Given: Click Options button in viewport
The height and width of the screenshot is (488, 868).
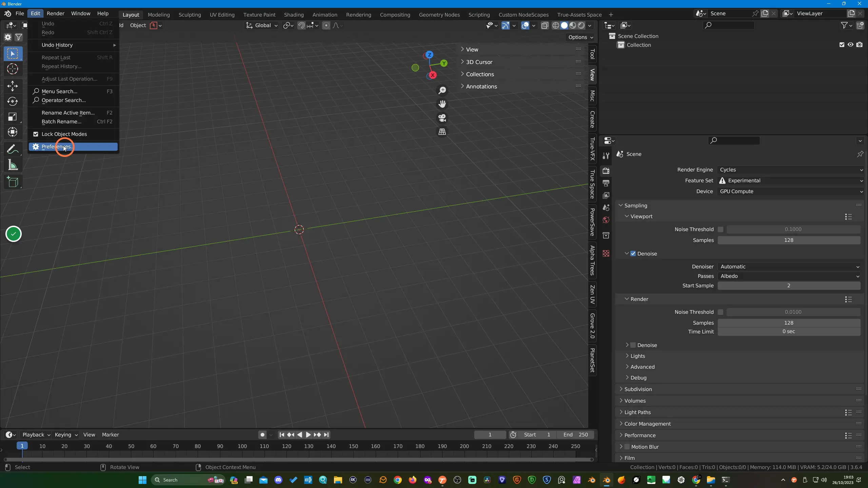Looking at the screenshot, I should 580,37.
